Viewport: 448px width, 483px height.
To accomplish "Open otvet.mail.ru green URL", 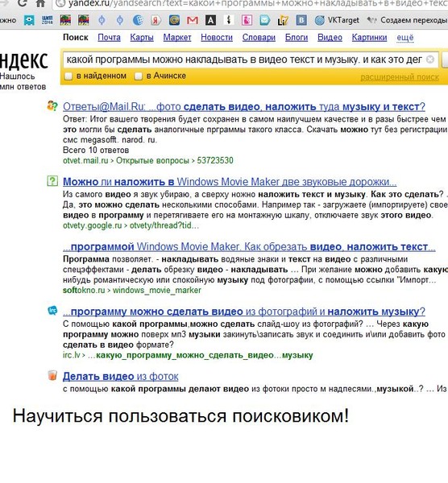I will pyautogui.click(x=85, y=160).
